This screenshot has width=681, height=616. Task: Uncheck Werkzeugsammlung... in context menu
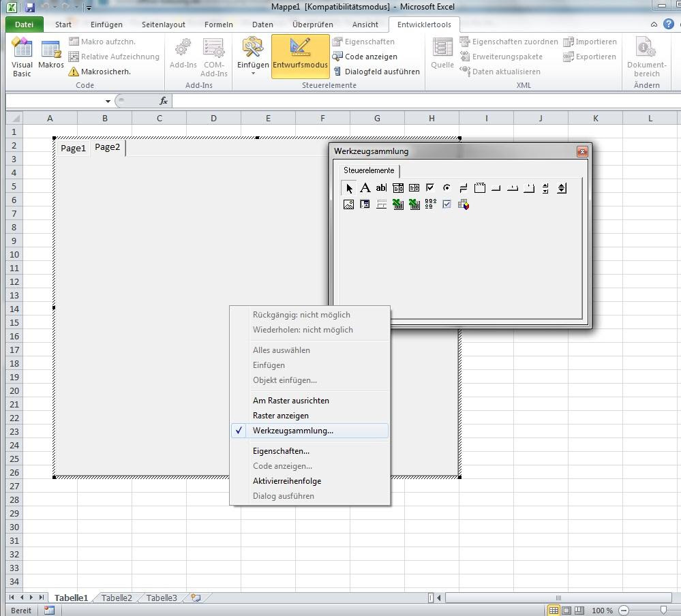309,431
